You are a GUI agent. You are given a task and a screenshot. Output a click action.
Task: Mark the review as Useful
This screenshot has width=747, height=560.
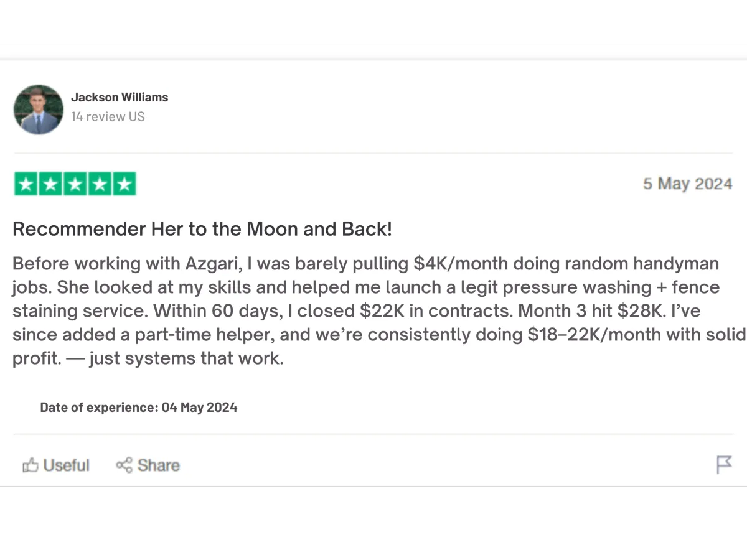66,465
